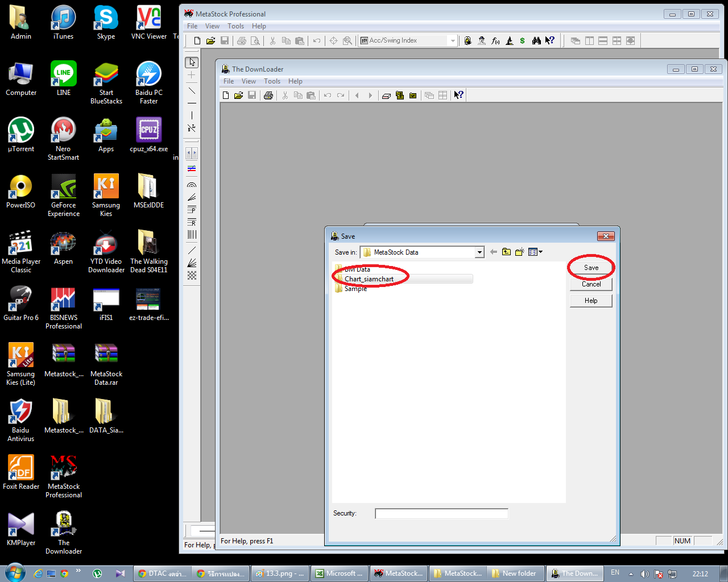Click the eraser icon in DownLoader toolbar
Viewport: 728px width, 582px height.
click(386, 95)
